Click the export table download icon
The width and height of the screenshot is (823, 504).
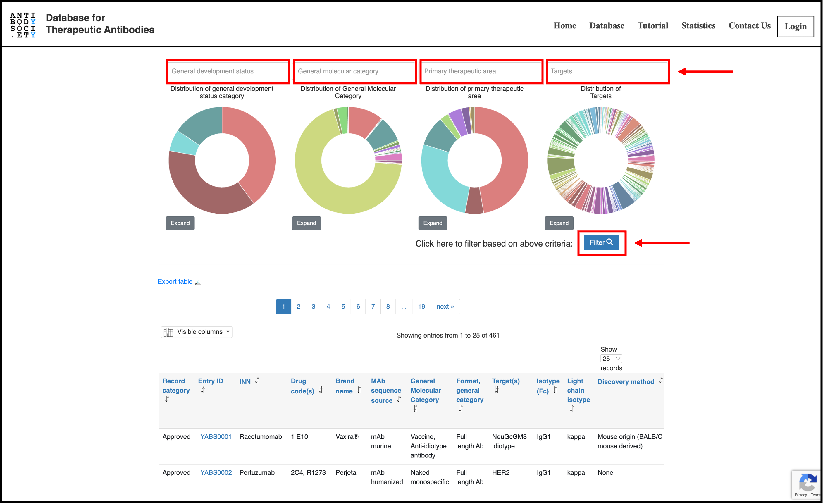[198, 283]
